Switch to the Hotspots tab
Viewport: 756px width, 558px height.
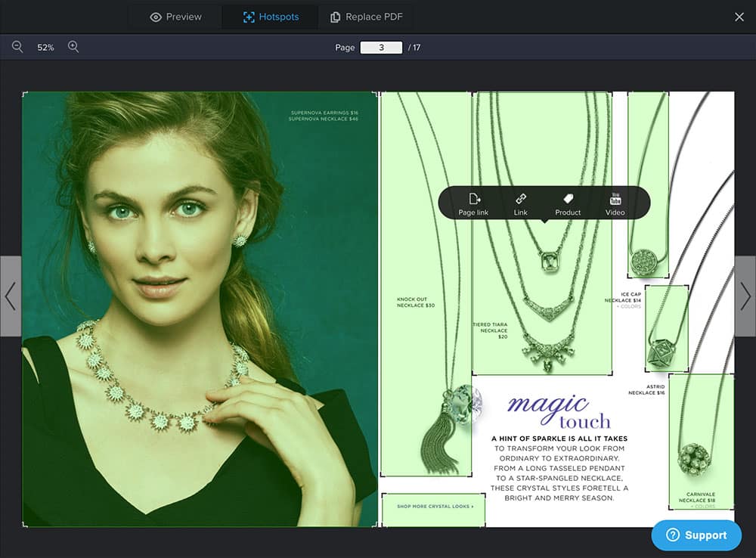point(269,16)
